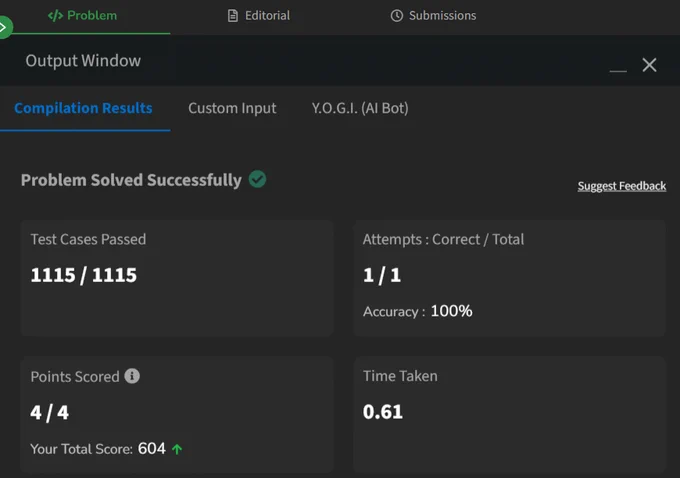Click the Output Window title text

tap(83, 61)
